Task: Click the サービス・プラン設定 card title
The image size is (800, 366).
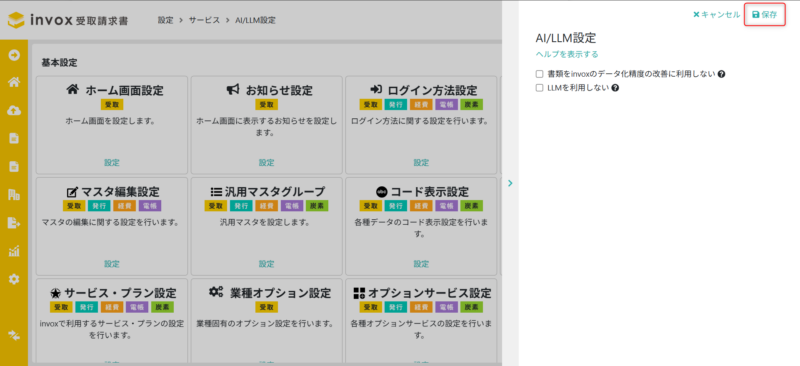Action: coord(120,294)
